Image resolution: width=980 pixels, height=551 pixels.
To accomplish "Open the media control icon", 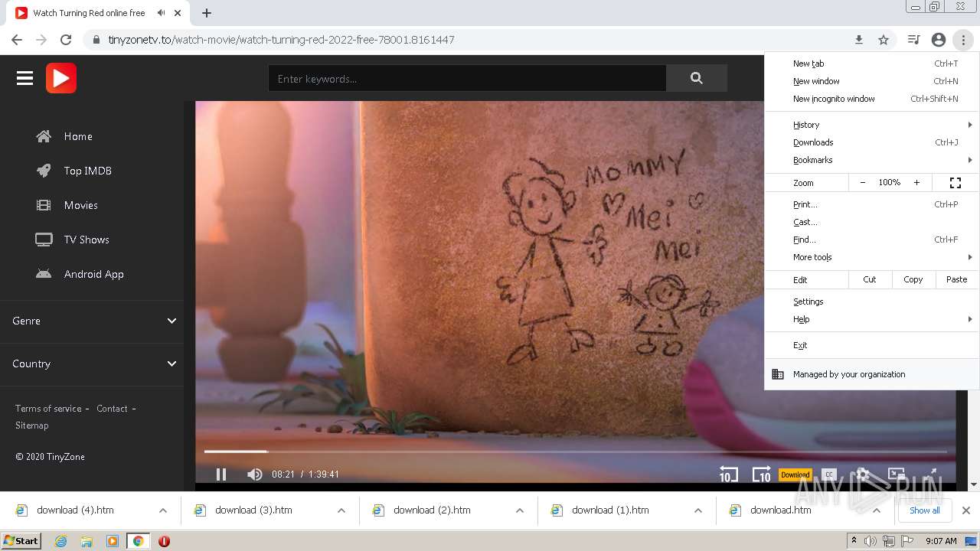I will (913, 40).
